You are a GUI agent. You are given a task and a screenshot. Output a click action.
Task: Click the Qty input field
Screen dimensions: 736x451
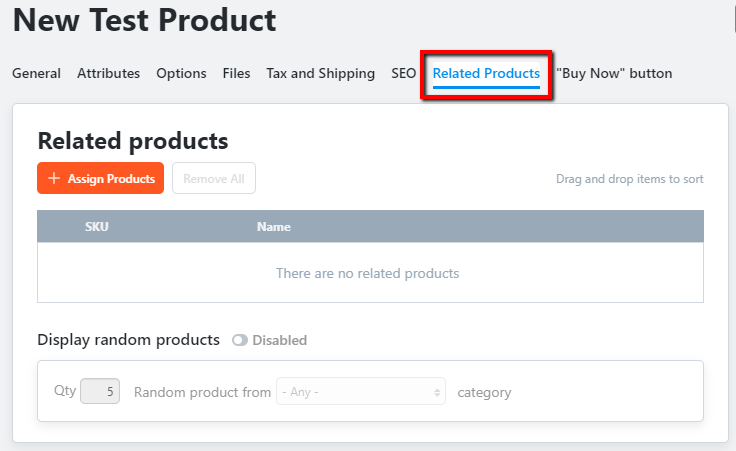(x=100, y=391)
